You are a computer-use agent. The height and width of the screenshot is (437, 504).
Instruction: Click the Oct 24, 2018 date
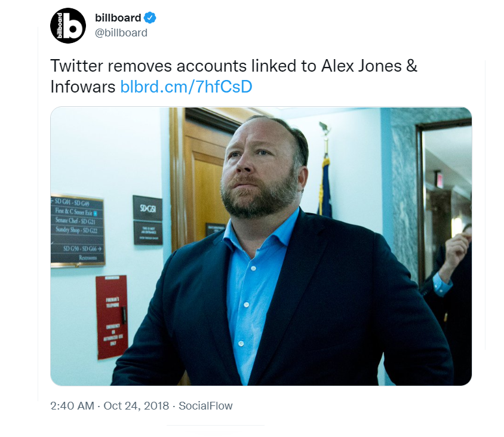coord(136,405)
